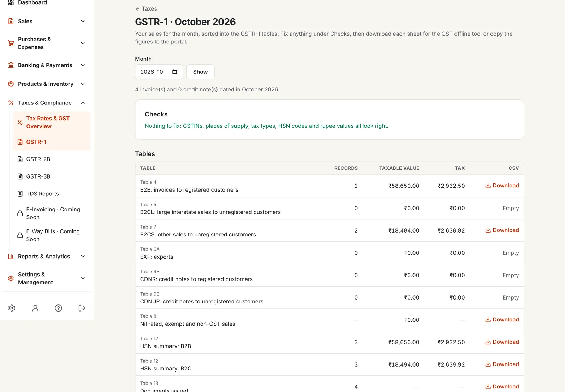565x392 pixels.
Task: Download HSN summary B2B CSV
Action: 502,342
